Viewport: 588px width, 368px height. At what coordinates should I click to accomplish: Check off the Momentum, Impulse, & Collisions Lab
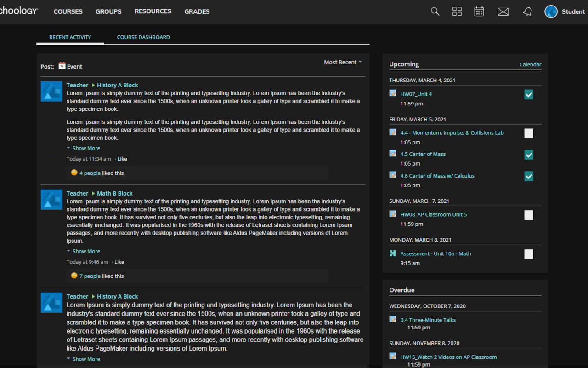click(528, 133)
